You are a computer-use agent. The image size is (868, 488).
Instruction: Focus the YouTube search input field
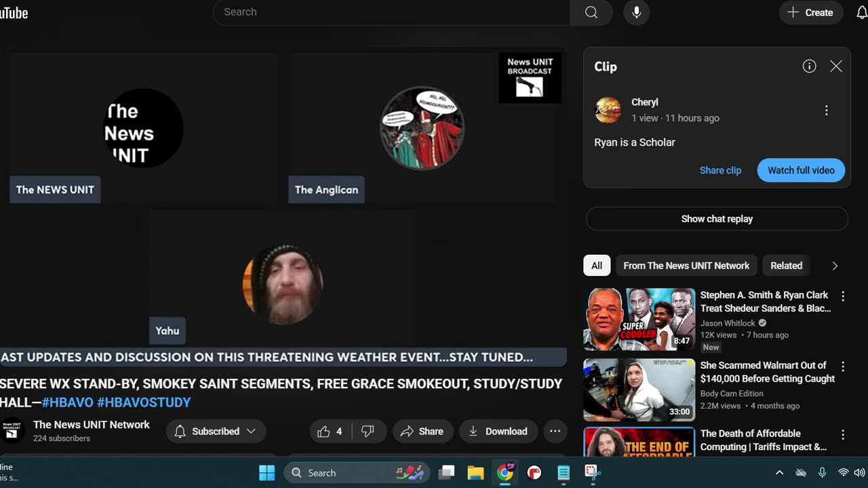[392, 12]
